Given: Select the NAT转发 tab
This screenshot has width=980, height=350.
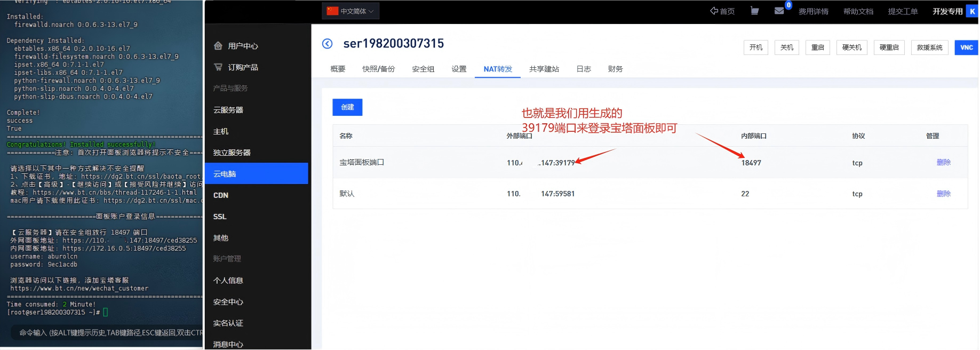Looking at the screenshot, I should click(497, 69).
